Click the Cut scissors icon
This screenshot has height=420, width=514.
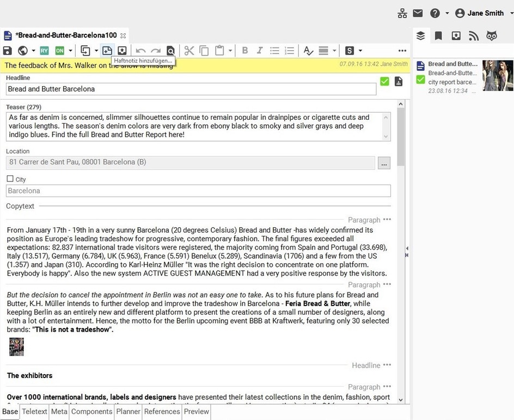coord(189,51)
